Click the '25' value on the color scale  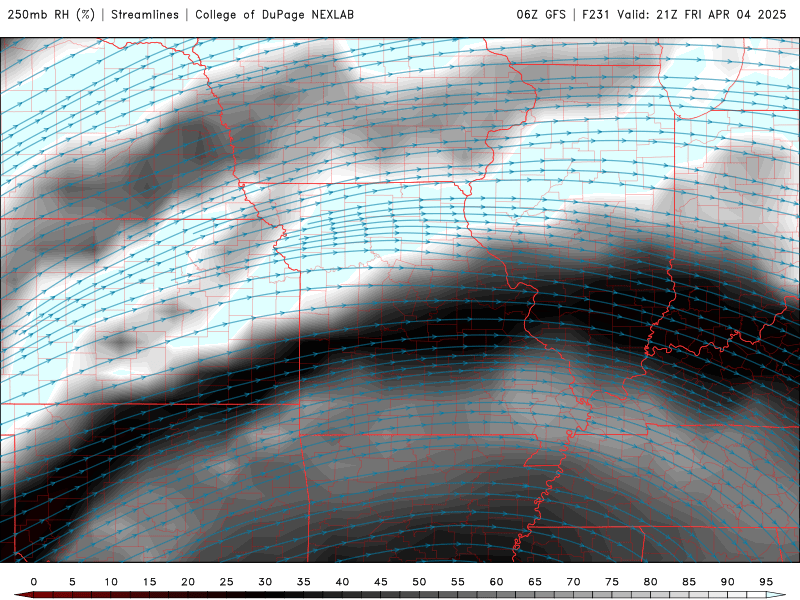click(x=227, y=582)
